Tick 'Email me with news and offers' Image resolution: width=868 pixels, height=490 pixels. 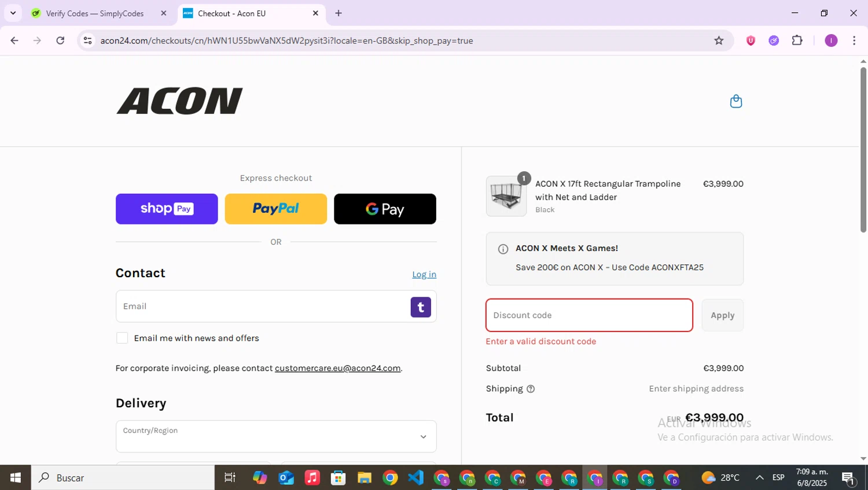click(x=122, y=338)
